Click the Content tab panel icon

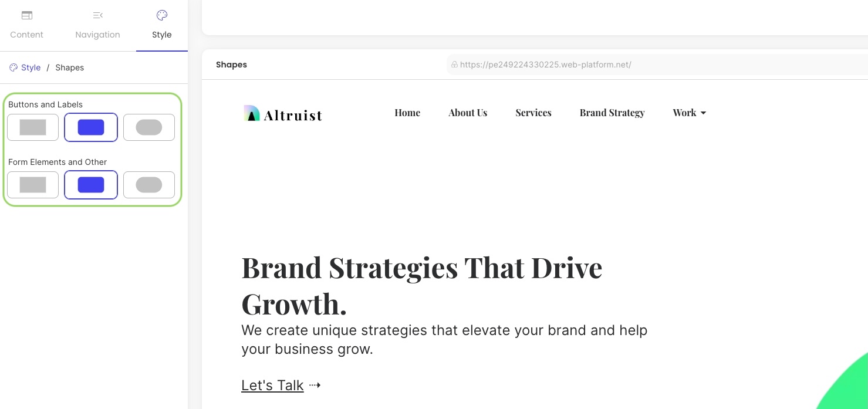pyautogui.click(x=27, y=15)
